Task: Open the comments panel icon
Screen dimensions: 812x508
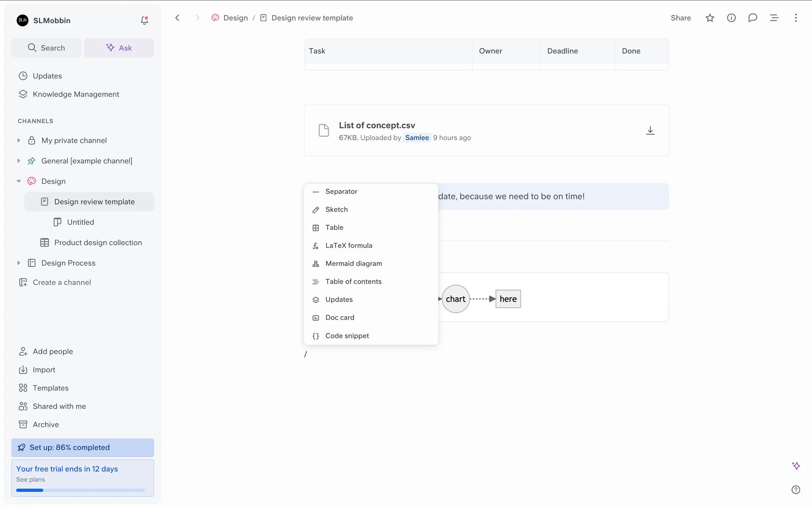Action: point(752,18)
